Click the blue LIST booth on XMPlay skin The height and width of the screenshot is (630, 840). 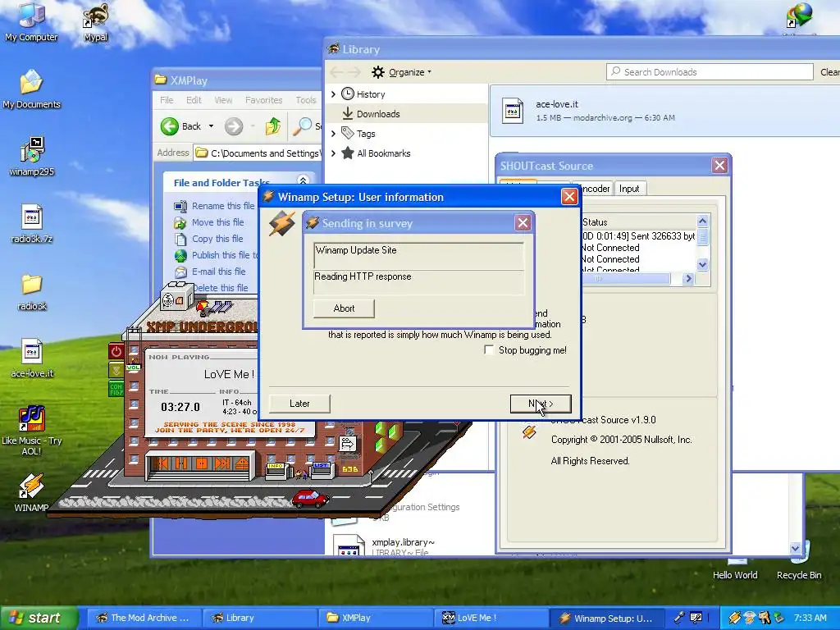pyautogui.click(x=322, y=470)
